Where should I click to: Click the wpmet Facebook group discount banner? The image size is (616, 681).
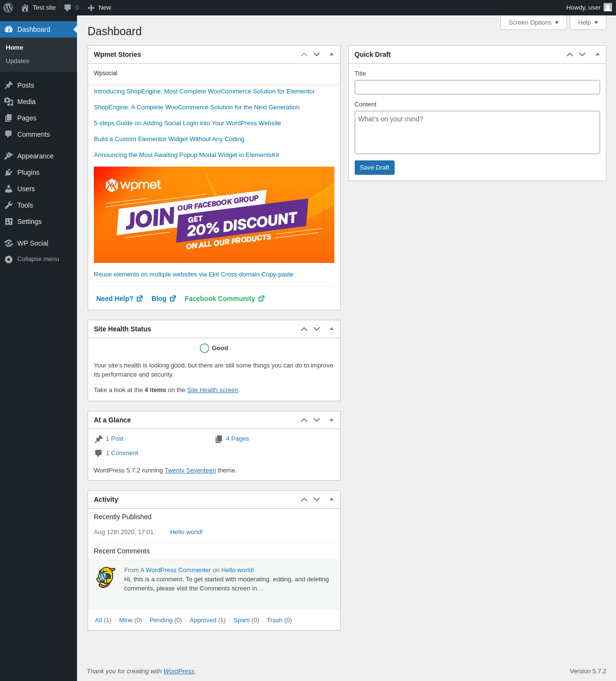(214, 215)
